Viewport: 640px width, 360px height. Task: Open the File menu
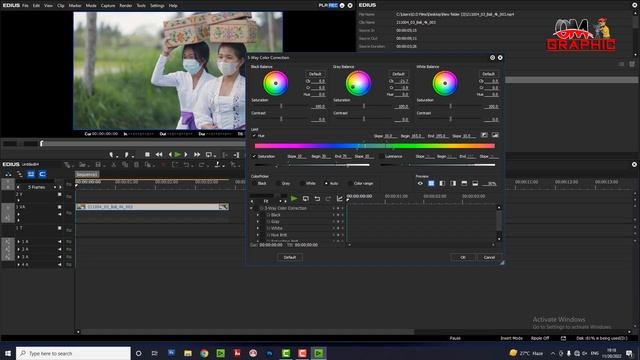25,6
